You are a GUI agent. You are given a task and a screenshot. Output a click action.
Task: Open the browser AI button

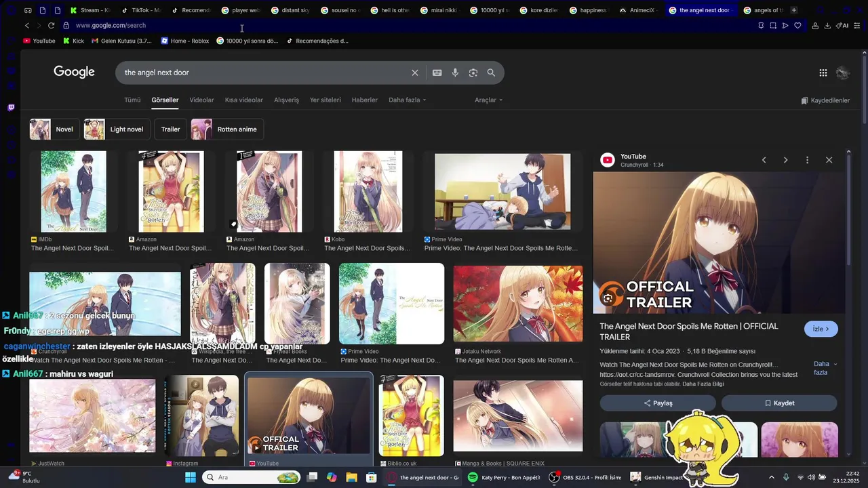(x=842, y=25)
